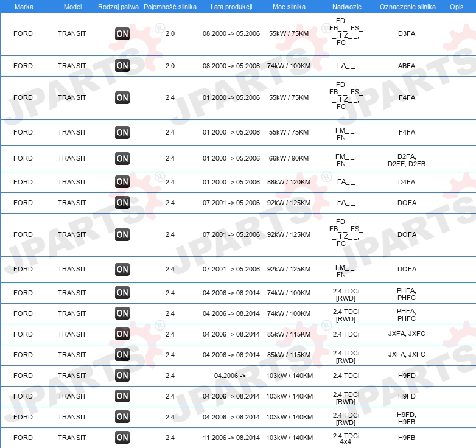476x448 pixels.
Task: Click the ON icon in the 2.4 TDCi 4x4 row
Action: click(x=122, y=438)
